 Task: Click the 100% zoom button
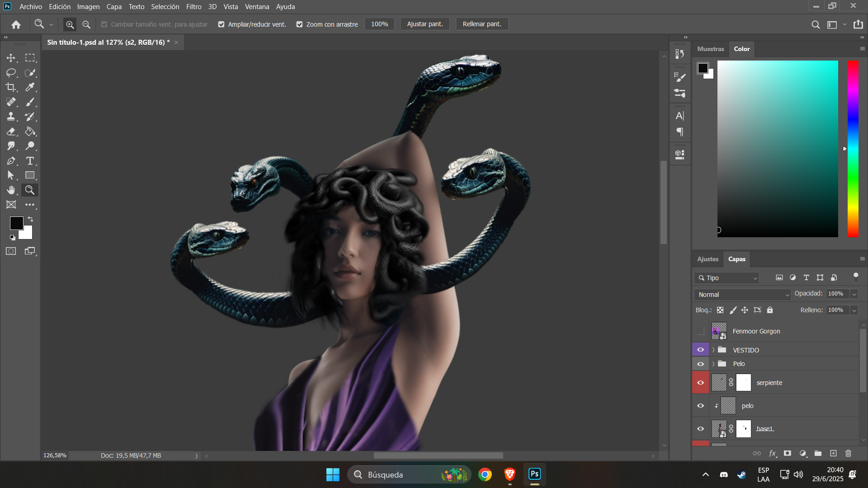click(379, 24)
